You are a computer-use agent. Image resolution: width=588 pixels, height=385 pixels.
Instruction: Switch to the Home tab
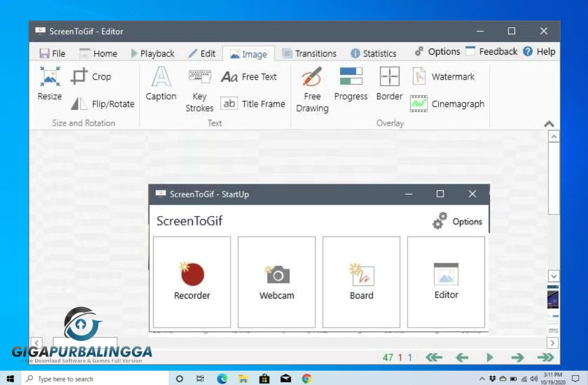(x=98, y=53)
